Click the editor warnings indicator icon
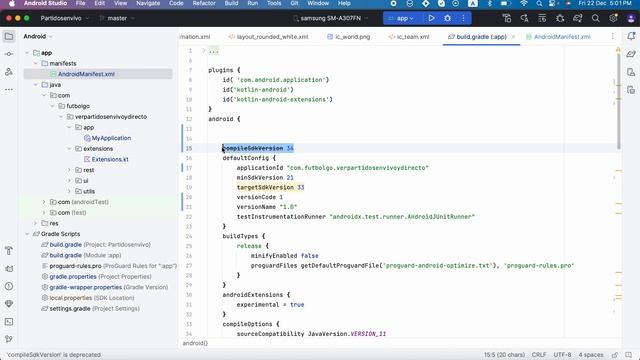This screenshot has width=640, height=360. tap(618, 50)
